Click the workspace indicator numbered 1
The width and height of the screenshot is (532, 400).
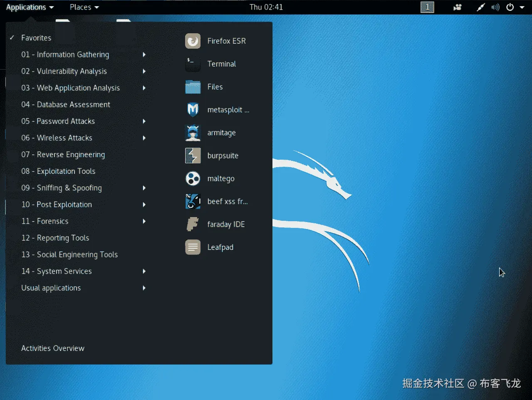pyautogui.click(x=427, y=7)
